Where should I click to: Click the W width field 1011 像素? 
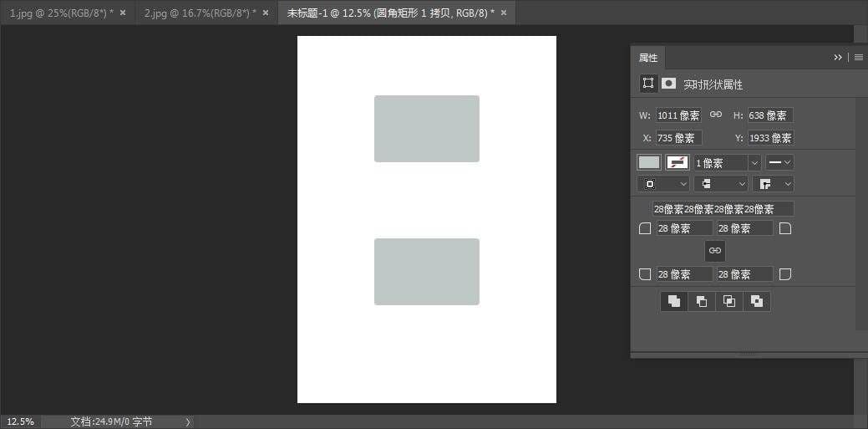pyautogui.click(x=678, y=115)
